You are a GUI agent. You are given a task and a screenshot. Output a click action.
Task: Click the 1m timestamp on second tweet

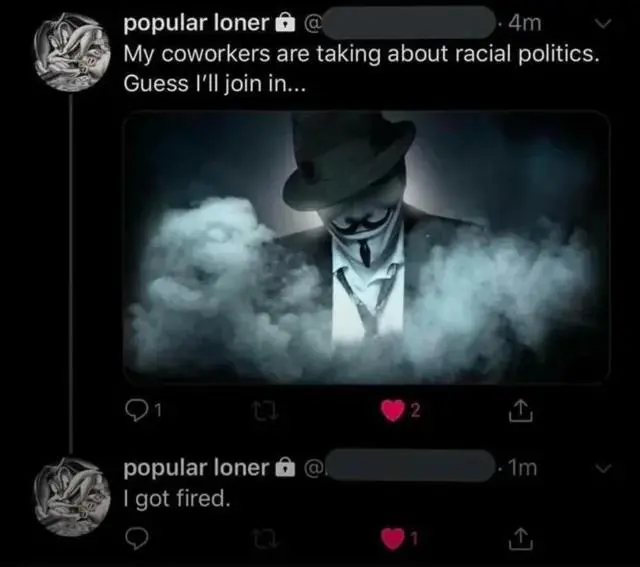coord(522,467)
